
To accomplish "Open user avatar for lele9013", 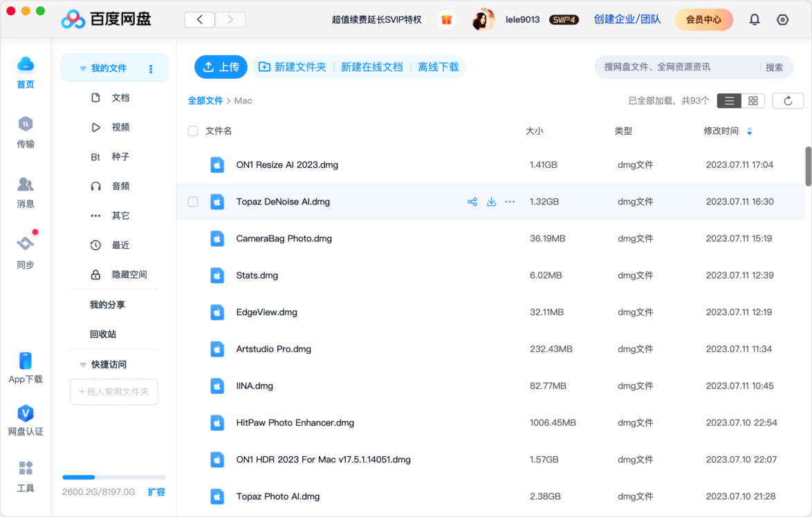I will point(483,19).
